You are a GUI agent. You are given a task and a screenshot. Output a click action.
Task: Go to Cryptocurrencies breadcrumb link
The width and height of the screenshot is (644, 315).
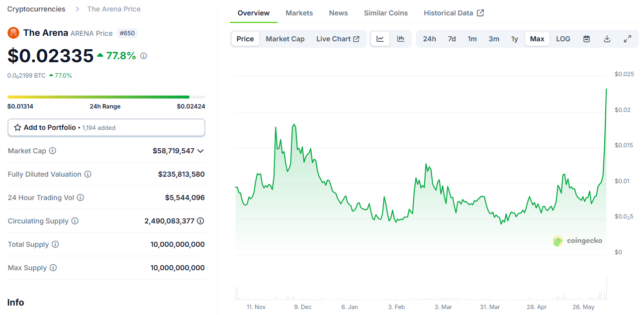point(36,9)
